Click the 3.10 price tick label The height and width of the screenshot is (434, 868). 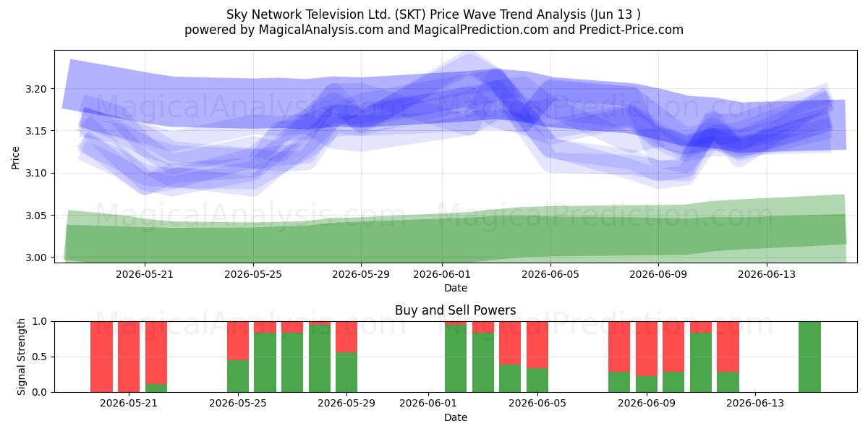(38, 173)
